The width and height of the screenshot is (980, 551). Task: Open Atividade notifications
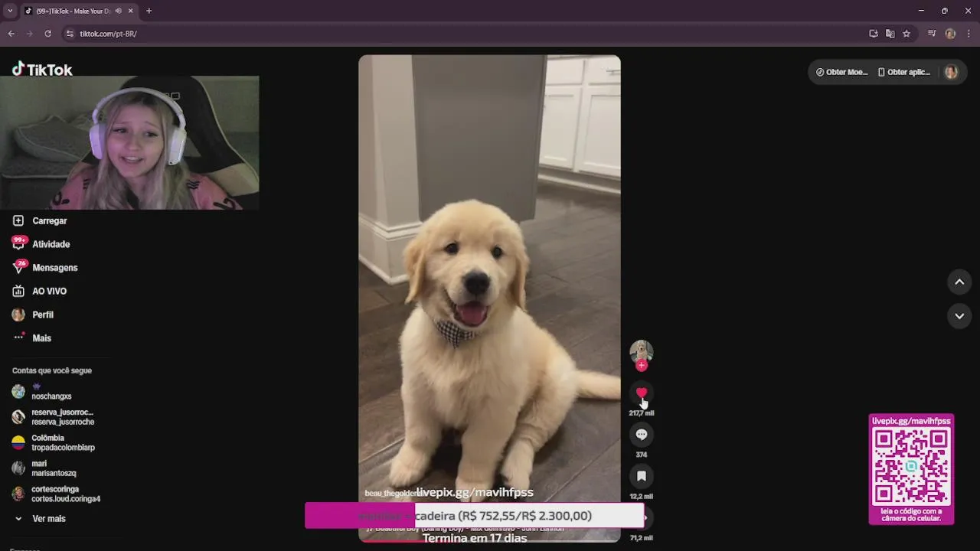[x=41, y=244]
